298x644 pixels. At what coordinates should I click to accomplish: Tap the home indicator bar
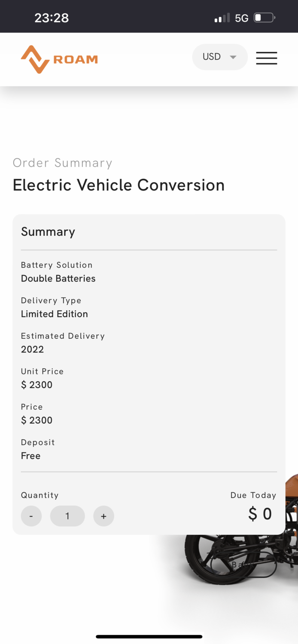[149, 637]
